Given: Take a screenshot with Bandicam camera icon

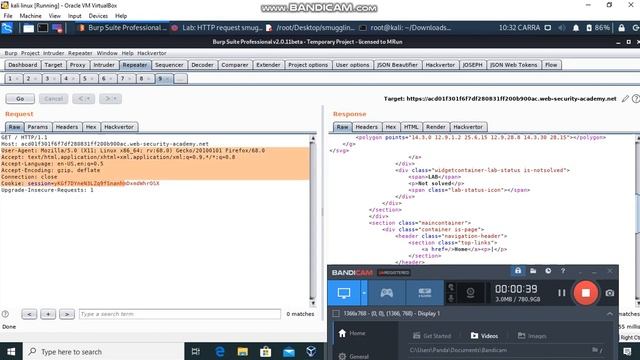Looking at the screenshot, I should pos(609,293).
